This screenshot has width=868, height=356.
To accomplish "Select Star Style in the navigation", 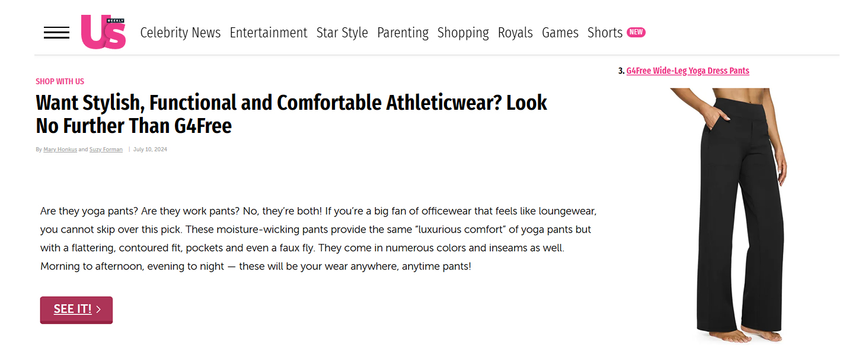I will [342, 33].
